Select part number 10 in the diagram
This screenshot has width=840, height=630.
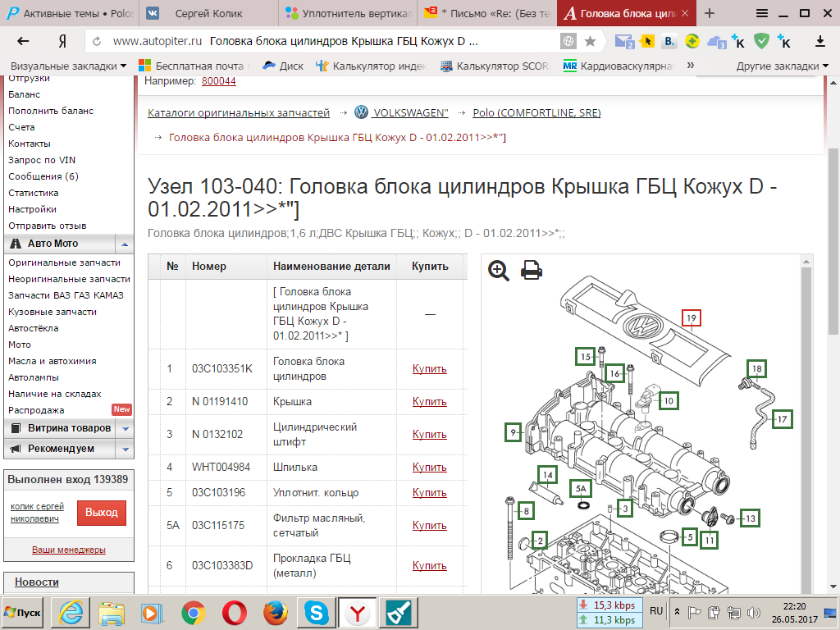point(669,400)
